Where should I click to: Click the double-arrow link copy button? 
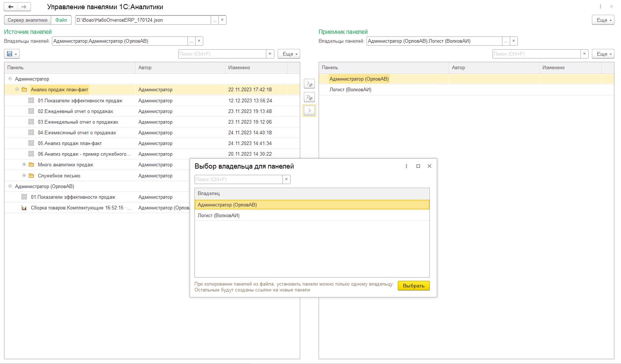coord(309,97)
